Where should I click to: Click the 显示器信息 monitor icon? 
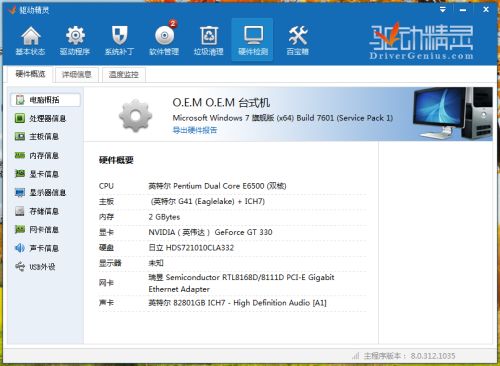(20, 192)
